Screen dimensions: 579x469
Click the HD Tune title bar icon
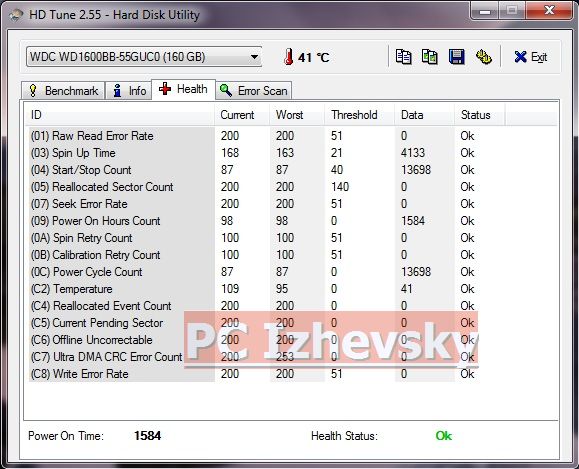click(16, 15)
